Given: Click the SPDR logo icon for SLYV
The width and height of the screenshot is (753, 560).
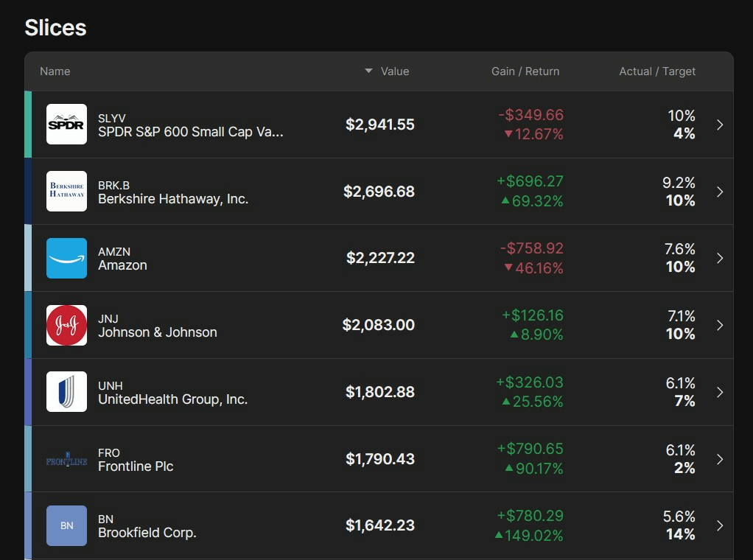Looking at the screenshot, I should pos(67,125).
